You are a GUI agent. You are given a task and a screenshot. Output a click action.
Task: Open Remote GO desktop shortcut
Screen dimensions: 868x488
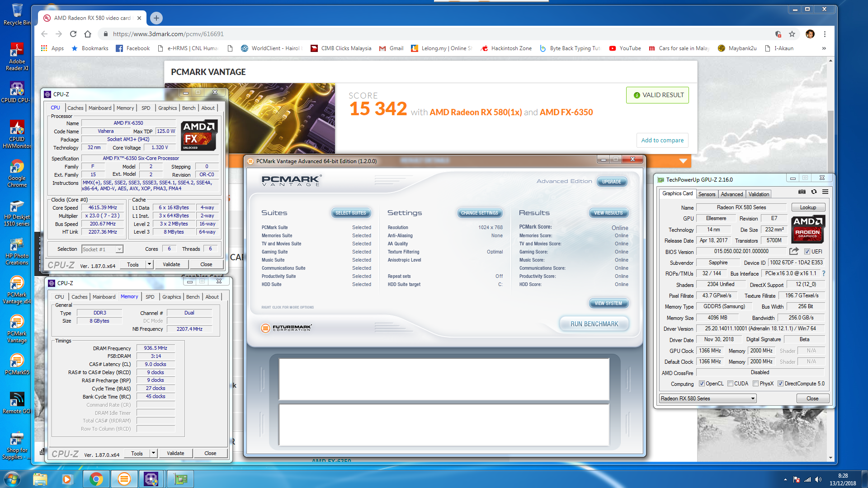click(17, 403)
